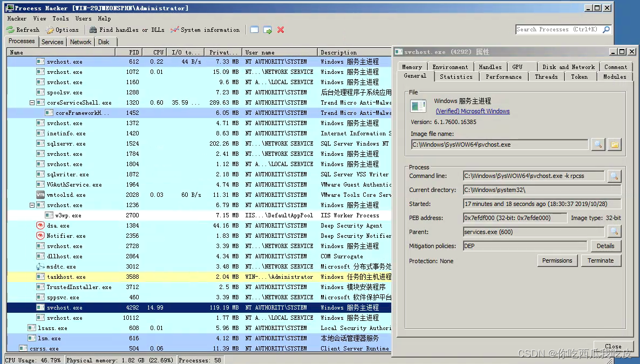Click the inetinfo.exe process icon
640x364 pixels.
tap(40, 133)
